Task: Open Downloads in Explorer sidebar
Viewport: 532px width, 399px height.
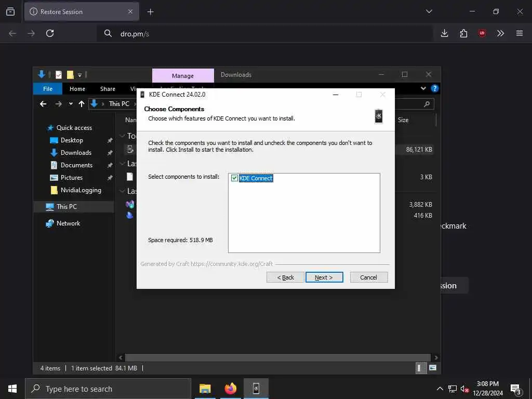Action: point(76,153)
